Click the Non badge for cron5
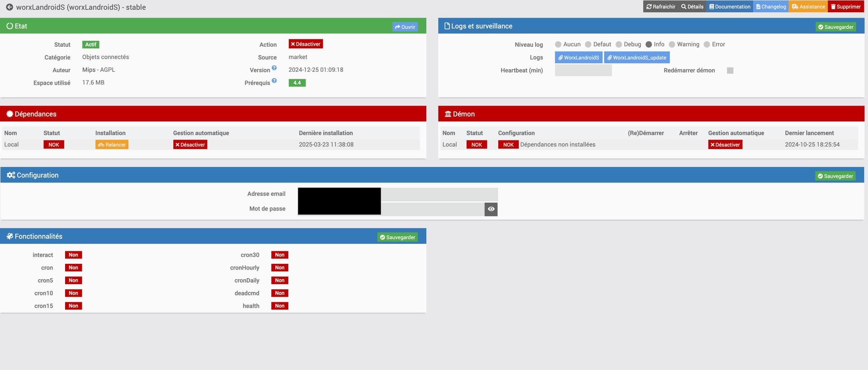Image resolution: width=868 pixels, height=370 pixels. 73,280
